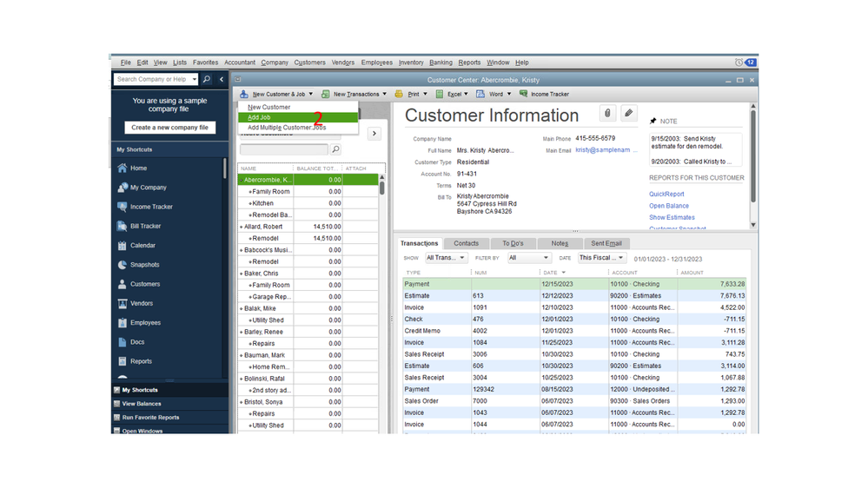Open the Income Tracker shortcut in sidebar
Image resolution: width=868 pixels, height=488 pixels.
(x=151, y=207)
